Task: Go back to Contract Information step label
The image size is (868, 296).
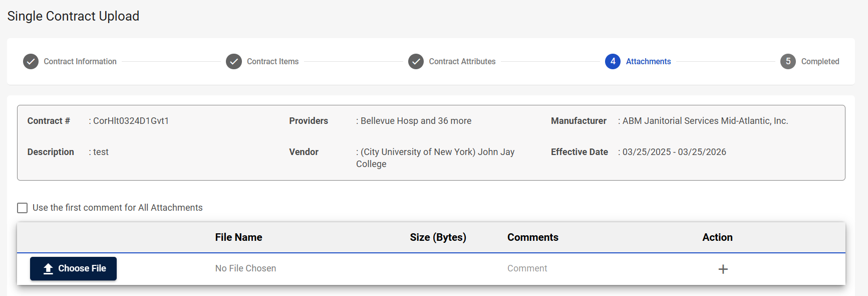Action: click(x=80, y=62)
